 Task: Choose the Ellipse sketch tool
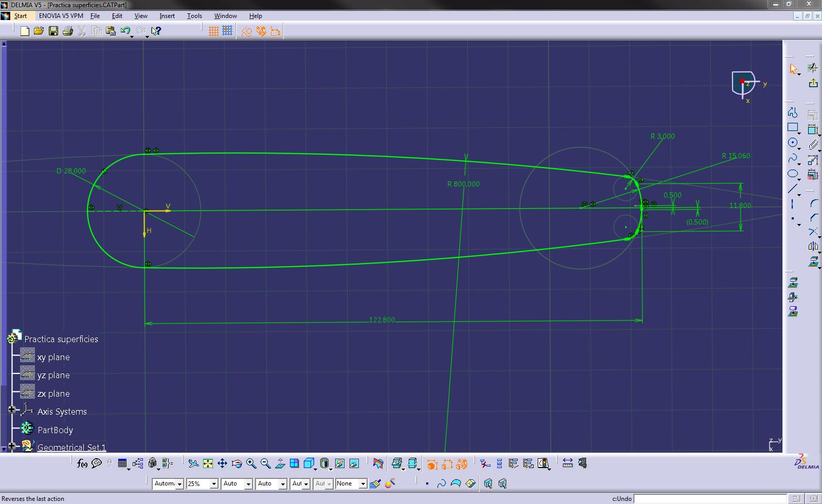[x=793, y=174]
